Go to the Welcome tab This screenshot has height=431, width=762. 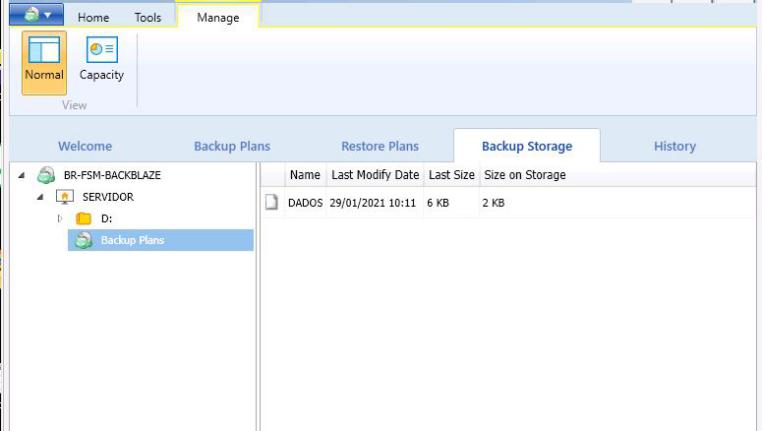pyautogui.click(x=85, y=146)
